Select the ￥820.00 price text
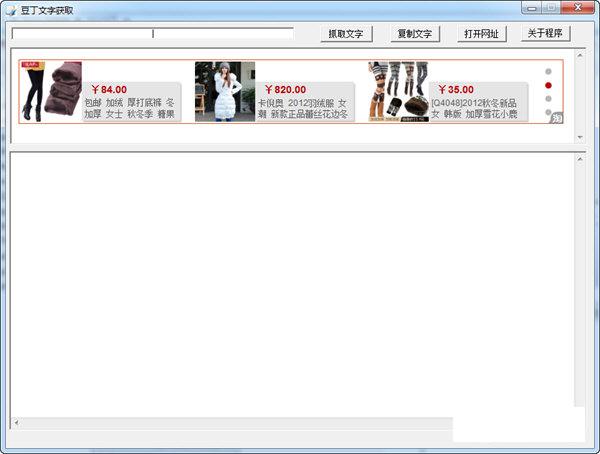This screenshot has width=600, height=454. pyautogui.click(x=285, y=90)
